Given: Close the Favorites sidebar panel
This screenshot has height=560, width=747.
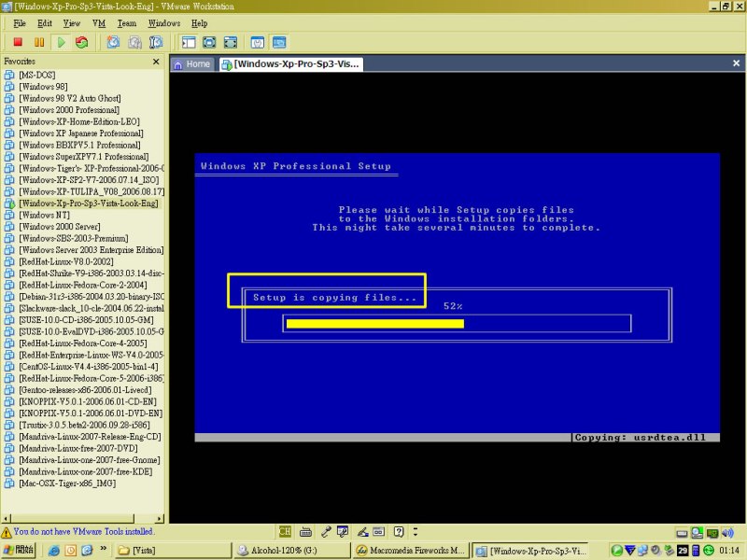Looking at the screenshot, I should coord(156,62).
